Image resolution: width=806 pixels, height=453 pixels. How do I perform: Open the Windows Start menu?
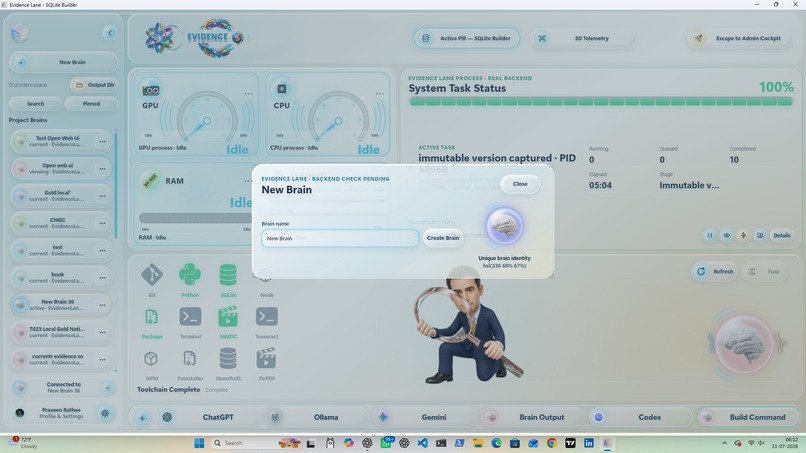(199, 443)
